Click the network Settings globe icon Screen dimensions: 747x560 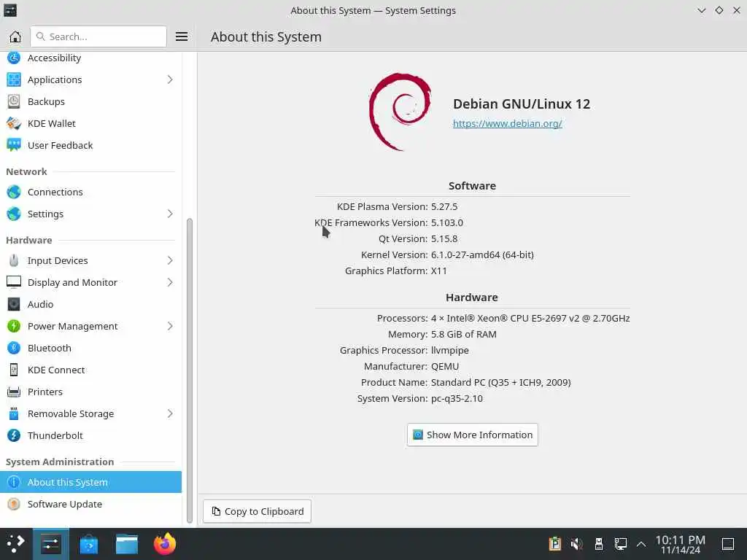click(x=14, y=214)
